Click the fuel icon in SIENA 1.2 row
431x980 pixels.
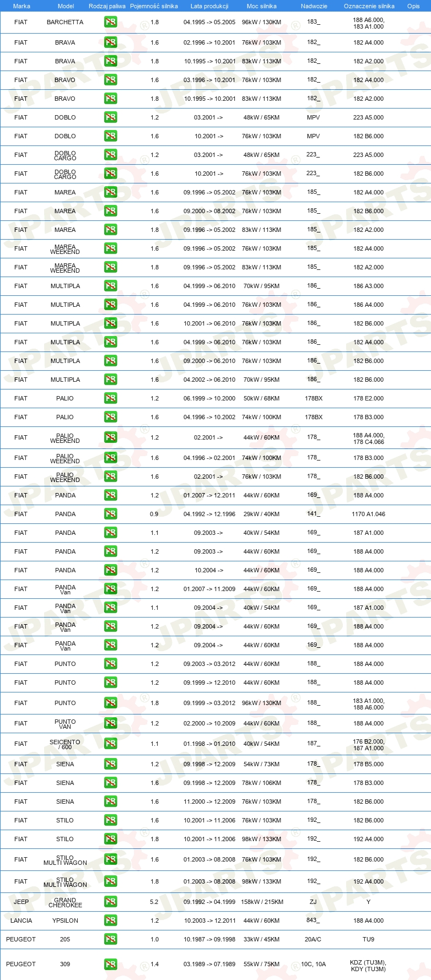tap(110, 764)
